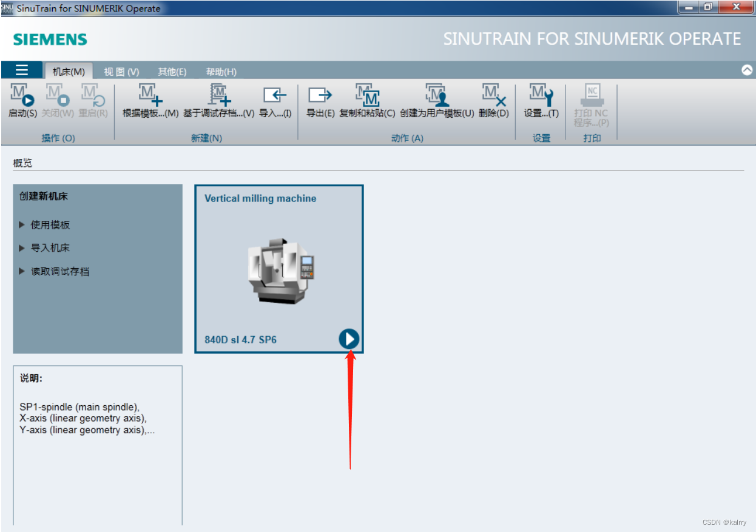Click the SinuTrain title bar app icon
The width and height of the screenshot is (756, 532).
click(7, 8)
